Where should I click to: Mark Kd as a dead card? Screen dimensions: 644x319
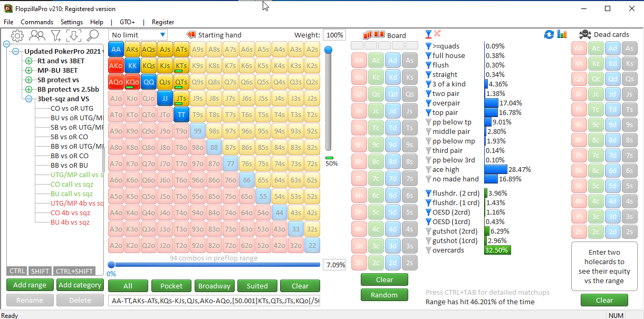click(612, 63)
